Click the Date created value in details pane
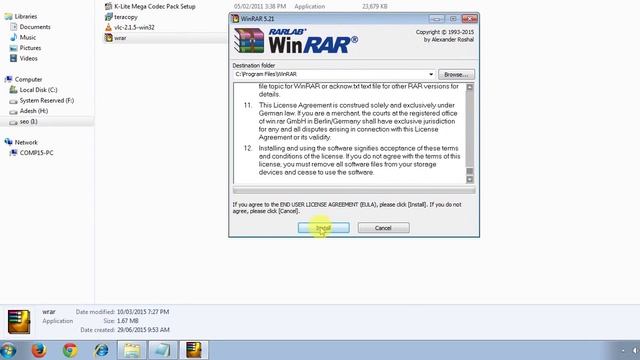 [143, 330]
